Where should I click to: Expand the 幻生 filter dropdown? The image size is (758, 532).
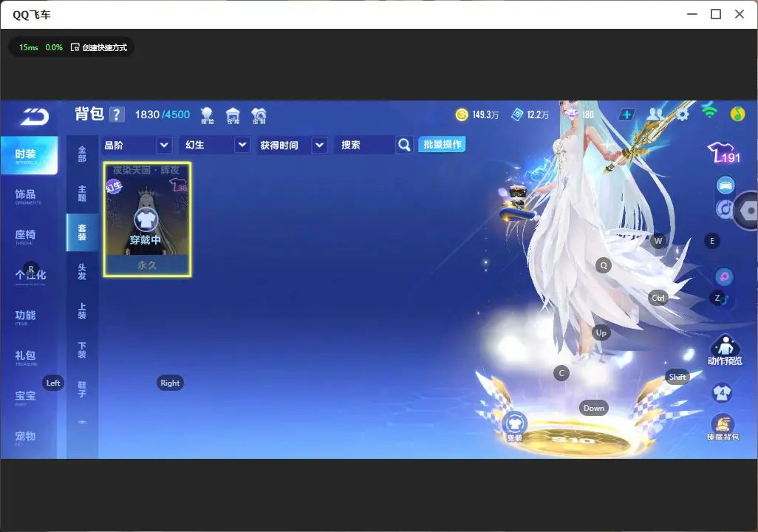point(242,145)
